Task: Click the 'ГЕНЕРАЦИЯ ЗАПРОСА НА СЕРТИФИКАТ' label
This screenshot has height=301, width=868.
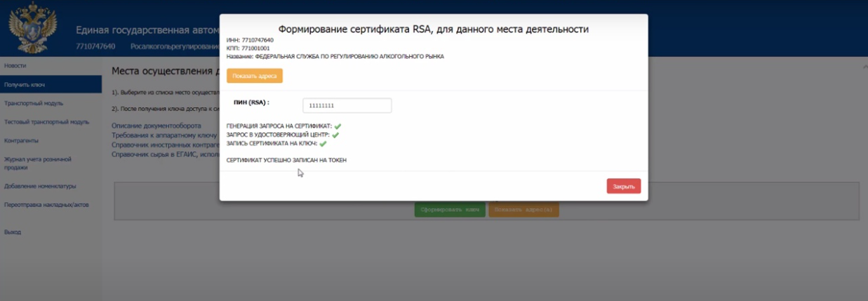Action: point(279,126)
